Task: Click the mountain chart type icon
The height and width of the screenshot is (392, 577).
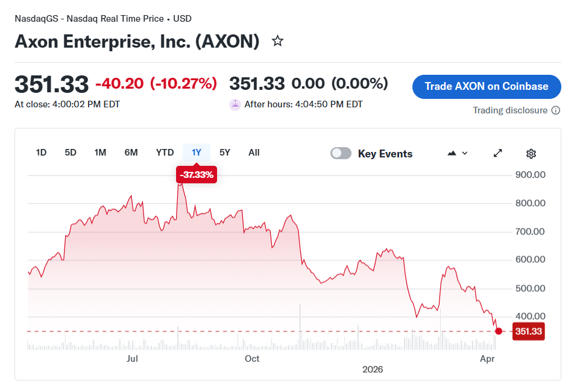Action: click(452, 153)
